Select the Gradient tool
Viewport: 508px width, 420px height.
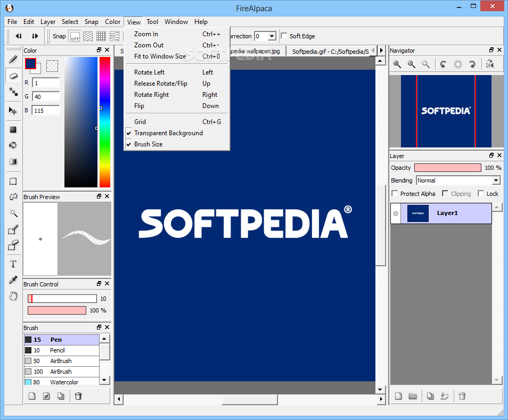13,161
